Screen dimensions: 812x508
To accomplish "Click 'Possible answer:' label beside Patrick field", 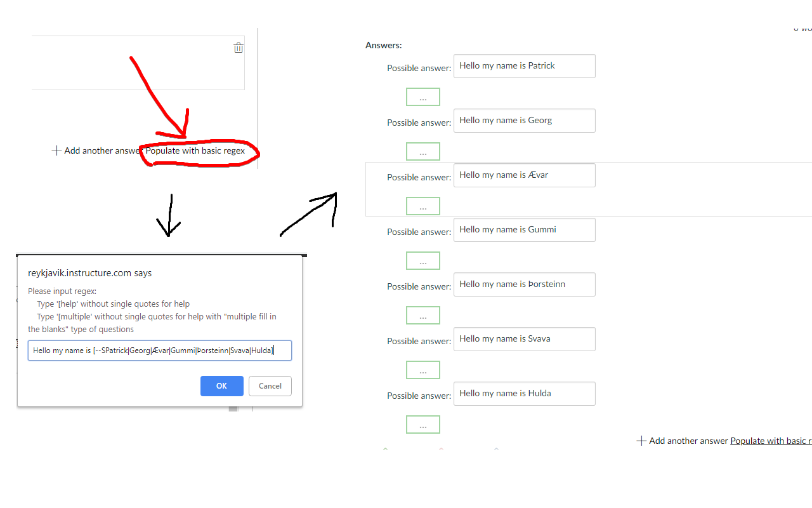I will click(419, 68).
